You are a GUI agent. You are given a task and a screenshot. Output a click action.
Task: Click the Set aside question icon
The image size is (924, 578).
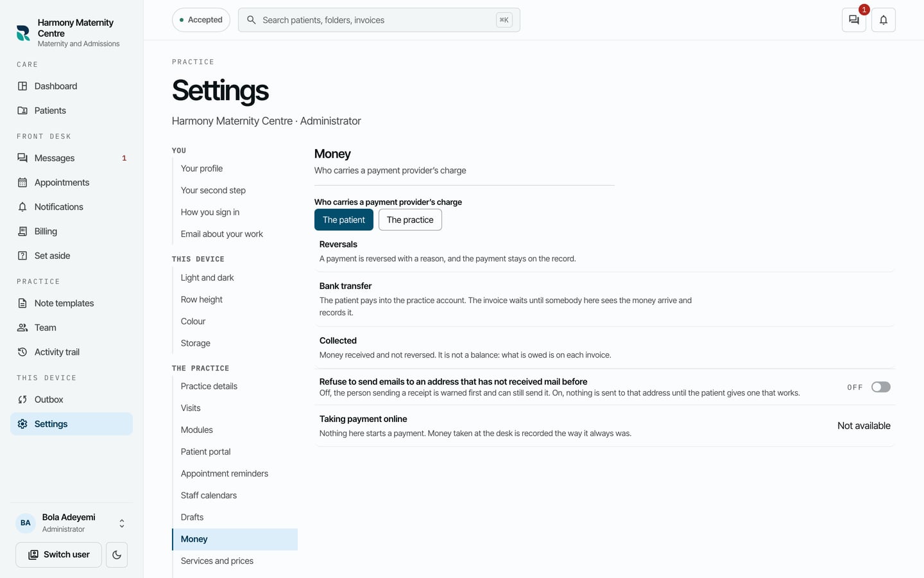coord(22,256)
